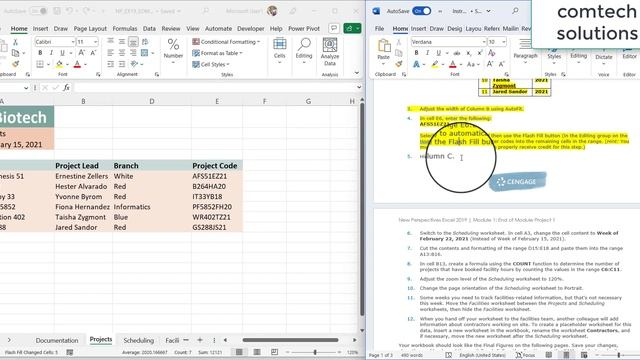Toggle AutoSave in the Excel title bar
640x360 pixels.
[x=38, y=11]
